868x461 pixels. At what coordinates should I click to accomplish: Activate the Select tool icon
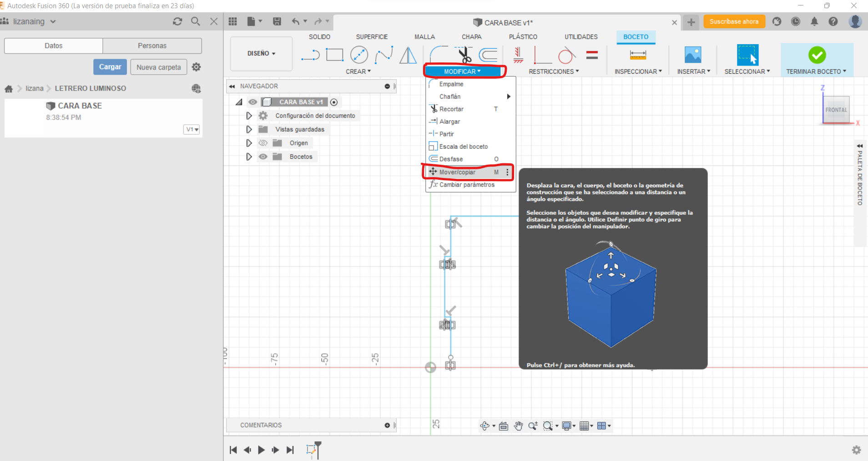tap(747, 55)
